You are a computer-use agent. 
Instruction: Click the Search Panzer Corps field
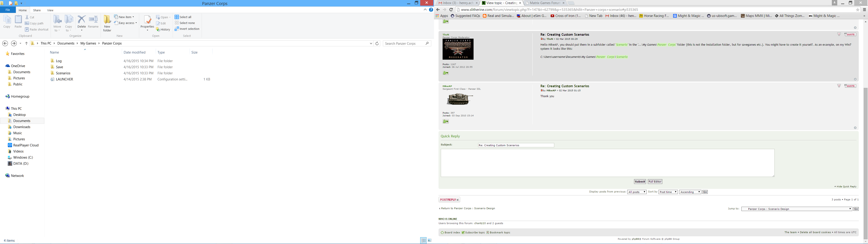pos(407,43)
